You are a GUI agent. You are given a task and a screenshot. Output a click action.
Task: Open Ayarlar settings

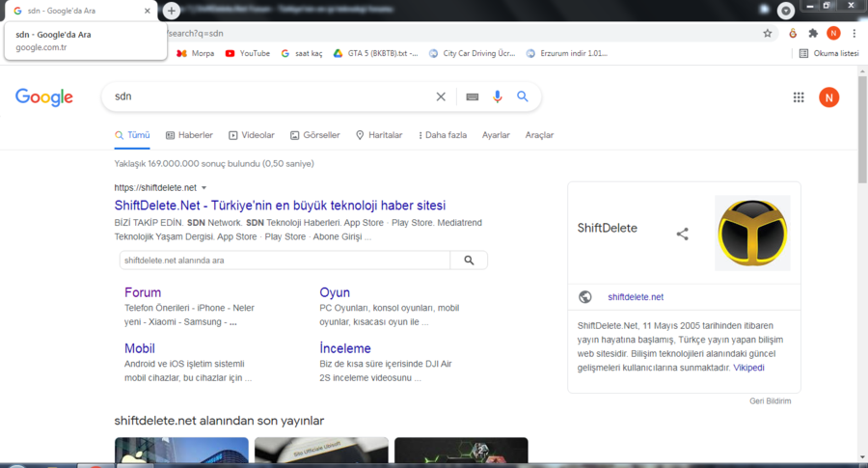496,135
